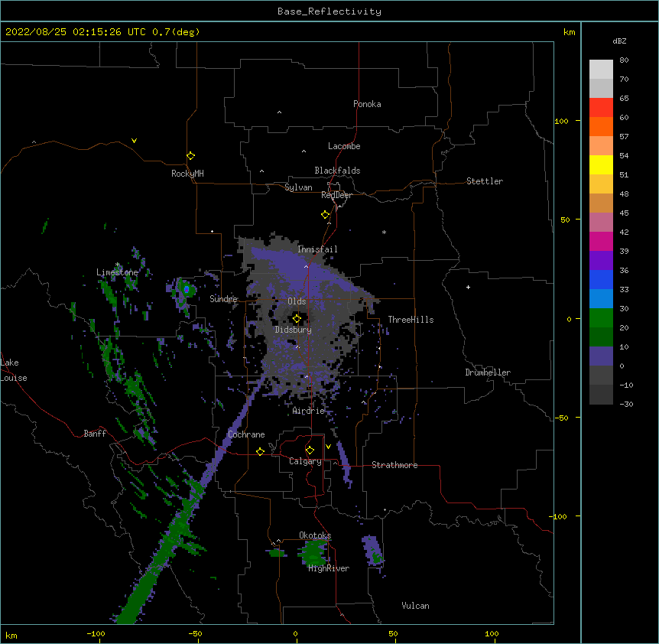Click the Base_Reflectivity title text
The image size is (659, 644).
tap(329, 11)
